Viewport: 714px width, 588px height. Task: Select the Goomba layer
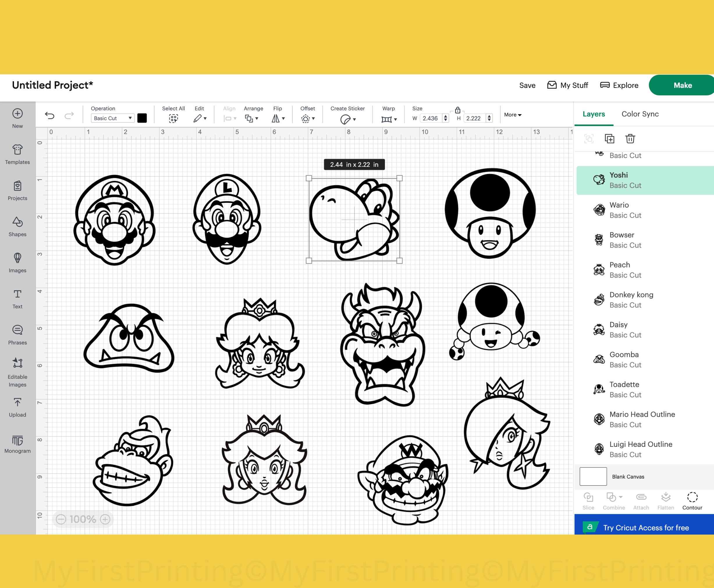coord(625,359)
